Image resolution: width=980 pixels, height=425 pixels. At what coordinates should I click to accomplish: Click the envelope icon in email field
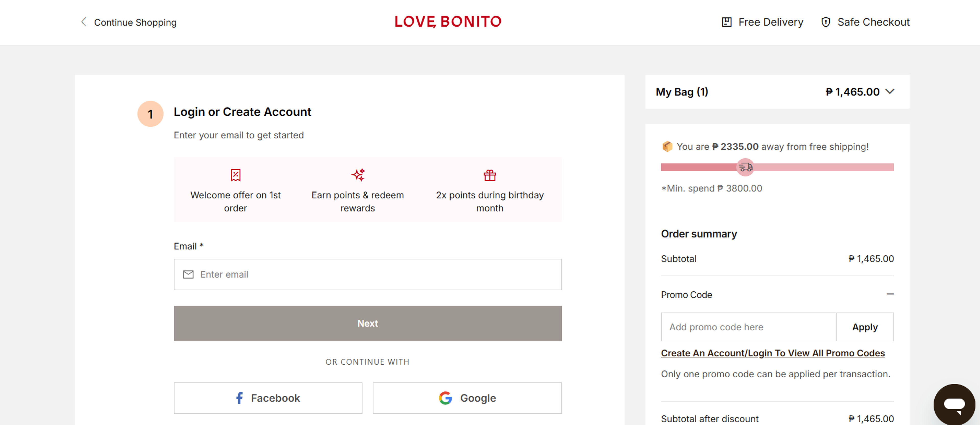188,275
